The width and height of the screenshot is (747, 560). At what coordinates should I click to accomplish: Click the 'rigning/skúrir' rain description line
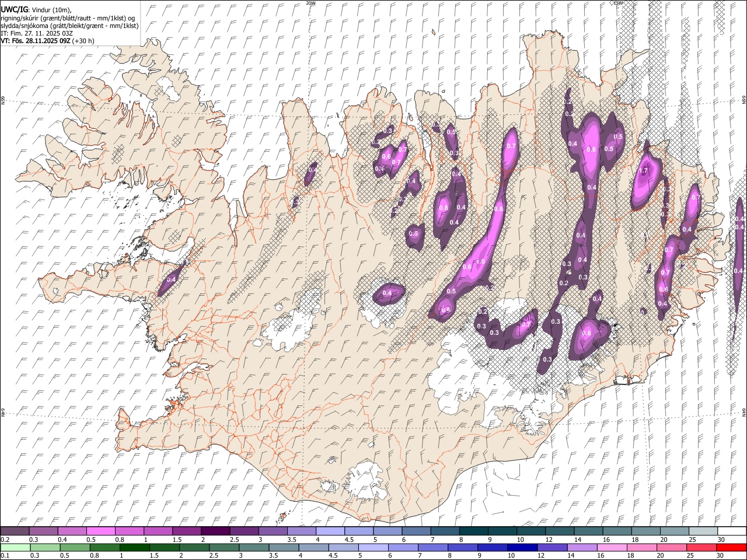[x=68, y=18]
